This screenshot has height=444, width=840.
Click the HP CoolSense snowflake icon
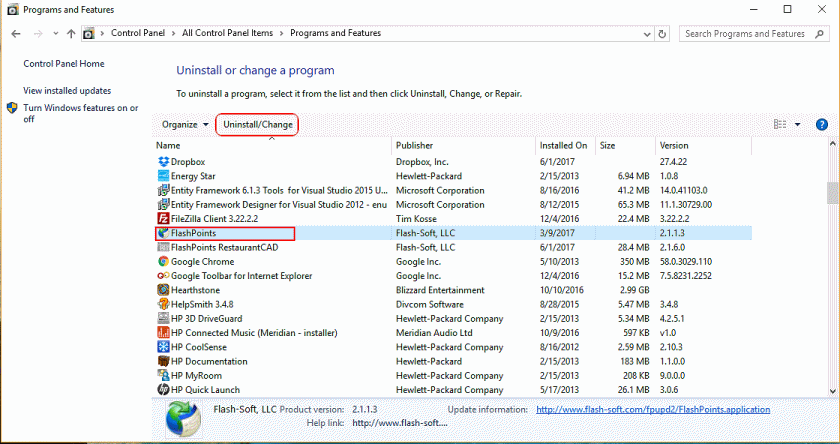pos(163,347)
